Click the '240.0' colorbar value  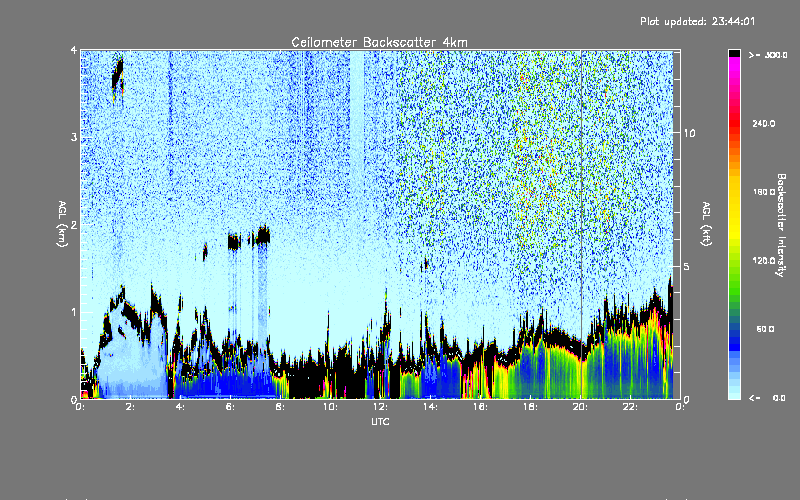click(763, 123)
